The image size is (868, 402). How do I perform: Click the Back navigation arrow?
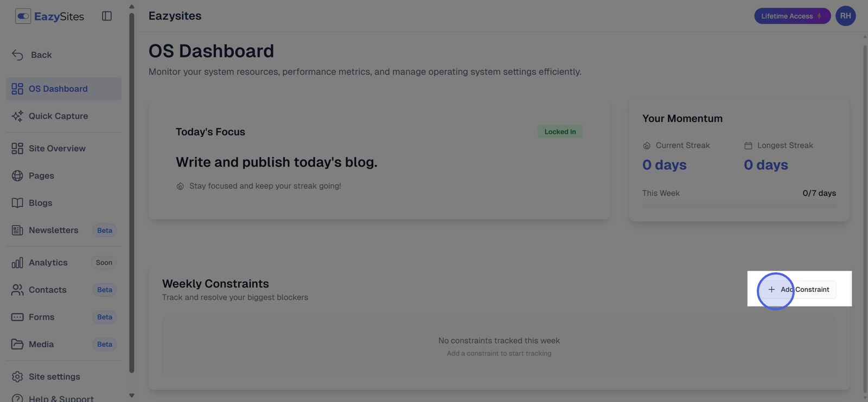point(17,54)
